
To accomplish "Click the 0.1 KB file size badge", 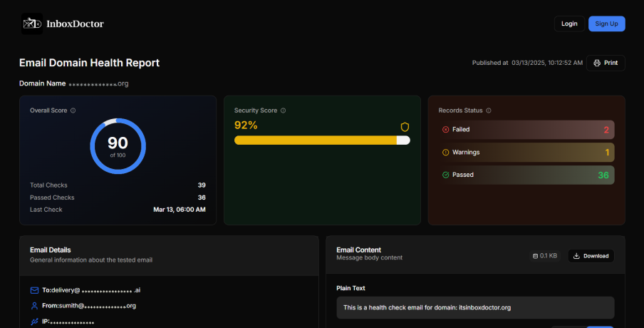I will point(545,256).
